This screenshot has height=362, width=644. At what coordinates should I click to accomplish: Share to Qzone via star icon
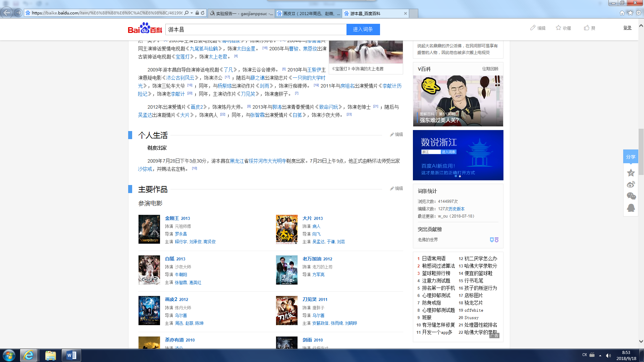[631, 173]
